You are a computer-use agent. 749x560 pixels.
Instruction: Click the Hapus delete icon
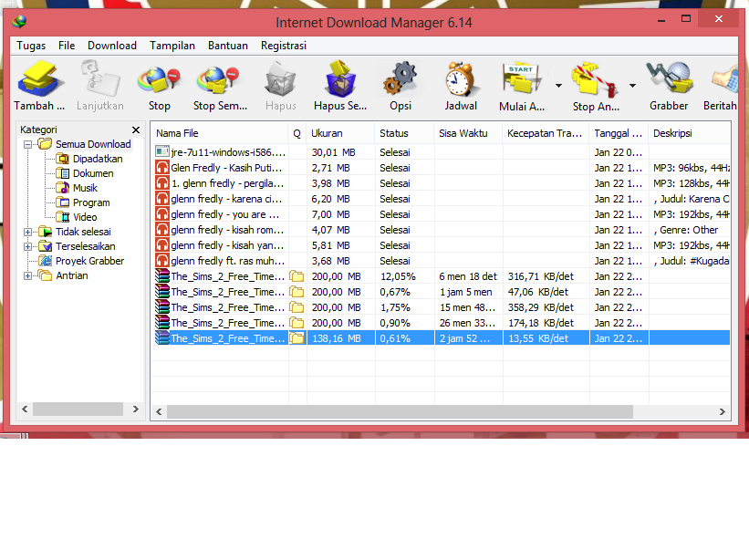tap(280, 78)
